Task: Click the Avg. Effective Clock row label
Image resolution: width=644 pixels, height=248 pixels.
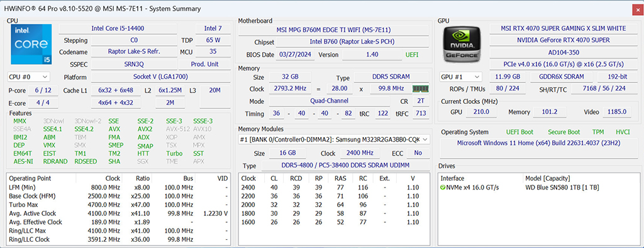Action: pos(35,222)
